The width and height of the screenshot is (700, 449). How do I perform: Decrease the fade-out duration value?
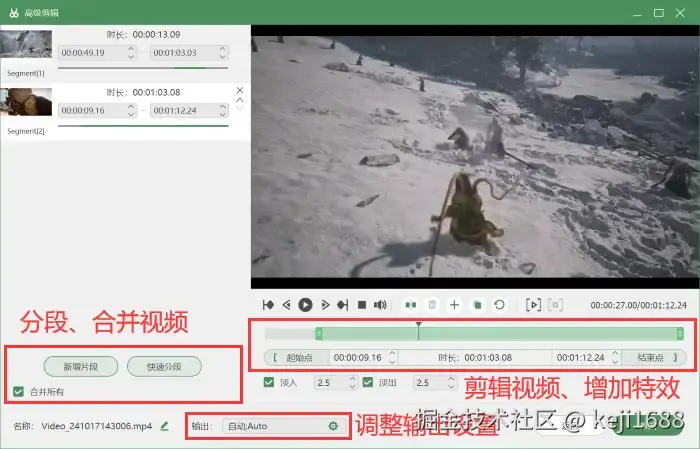click(x=451, y=387)
